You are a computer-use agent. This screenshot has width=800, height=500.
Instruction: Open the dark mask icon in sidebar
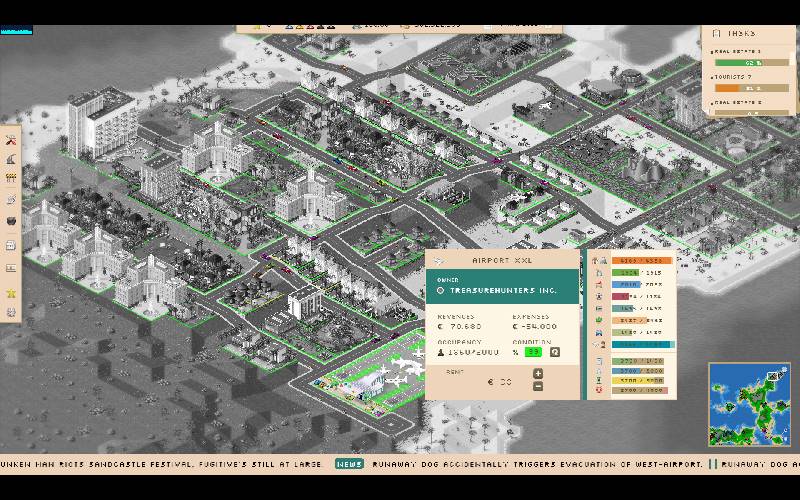[11, 219]
